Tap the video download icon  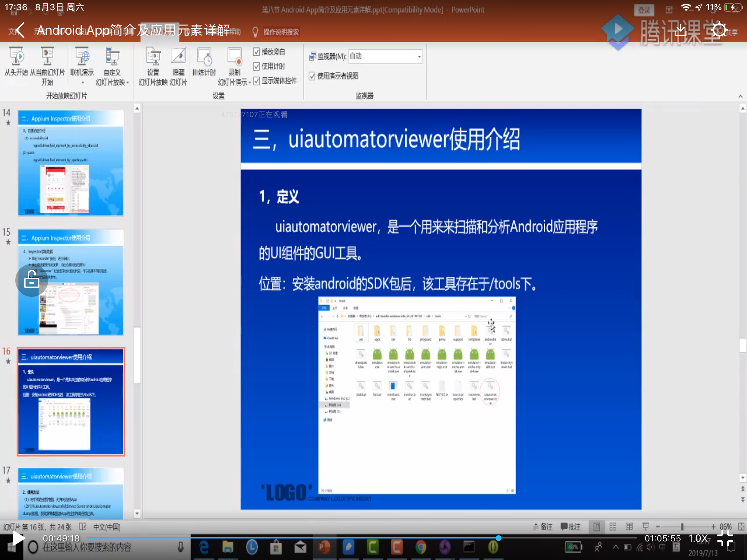(681, 30)
